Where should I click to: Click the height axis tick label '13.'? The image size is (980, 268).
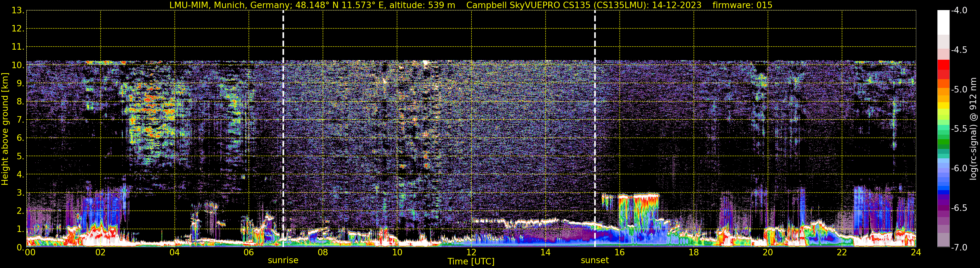pos(18,11)
